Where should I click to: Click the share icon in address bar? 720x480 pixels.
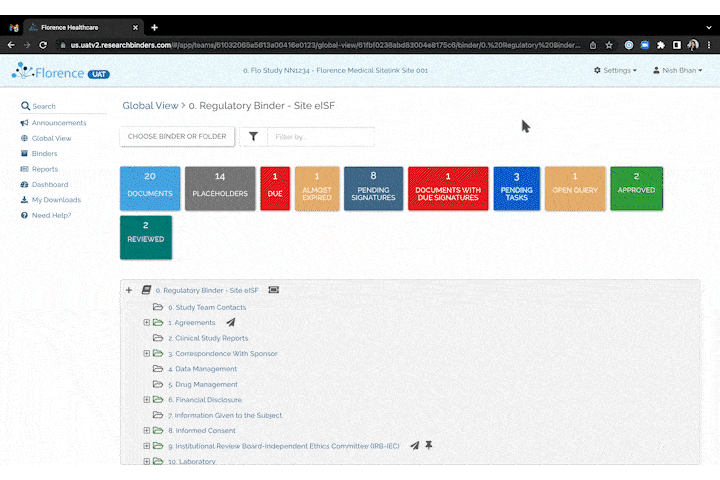593,45
